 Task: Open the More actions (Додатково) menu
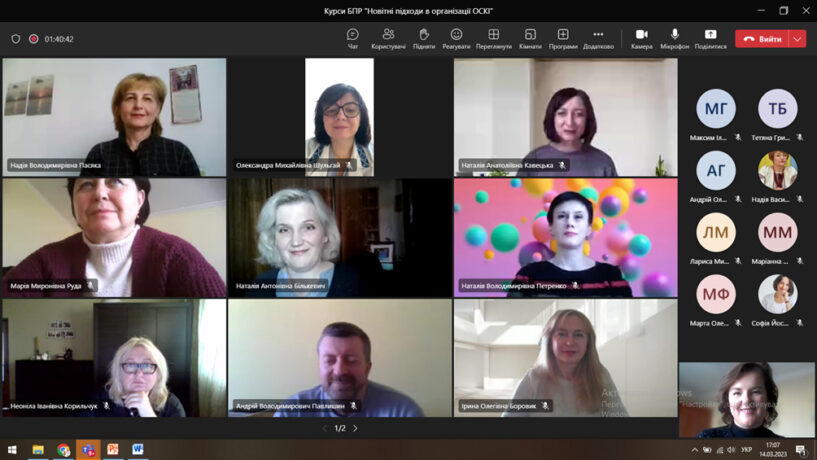[x=598, y=38]
